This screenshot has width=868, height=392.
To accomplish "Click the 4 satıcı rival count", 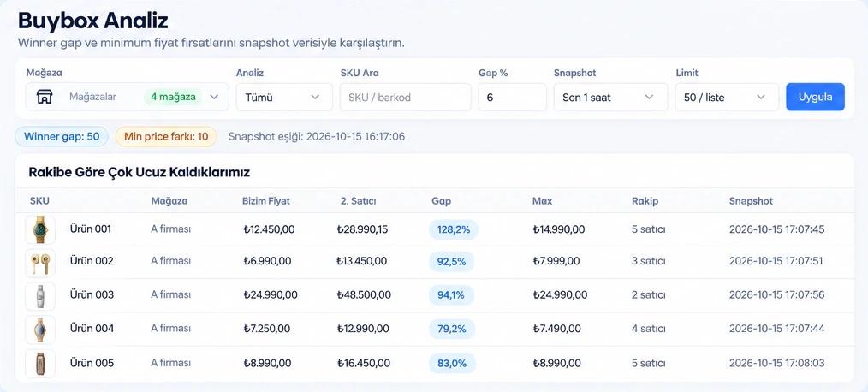I will [x=649, y=329].
